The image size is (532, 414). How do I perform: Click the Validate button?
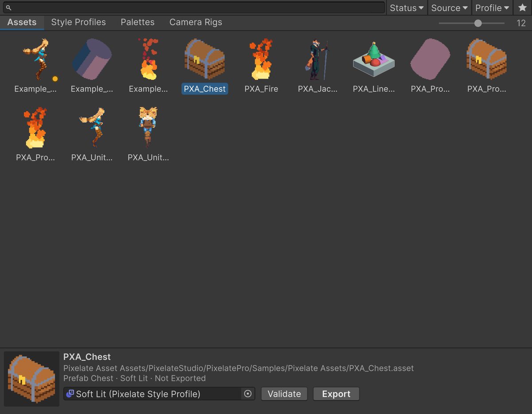[284, 394]
